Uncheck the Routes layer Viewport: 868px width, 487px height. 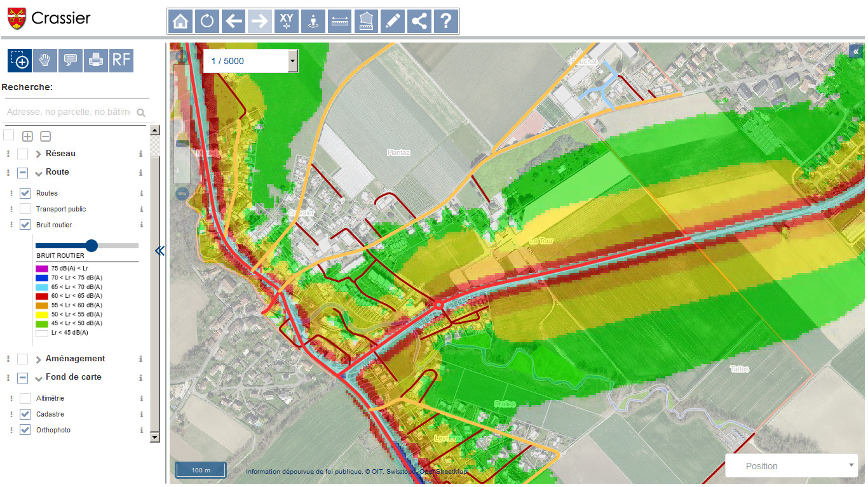[24, 193]
